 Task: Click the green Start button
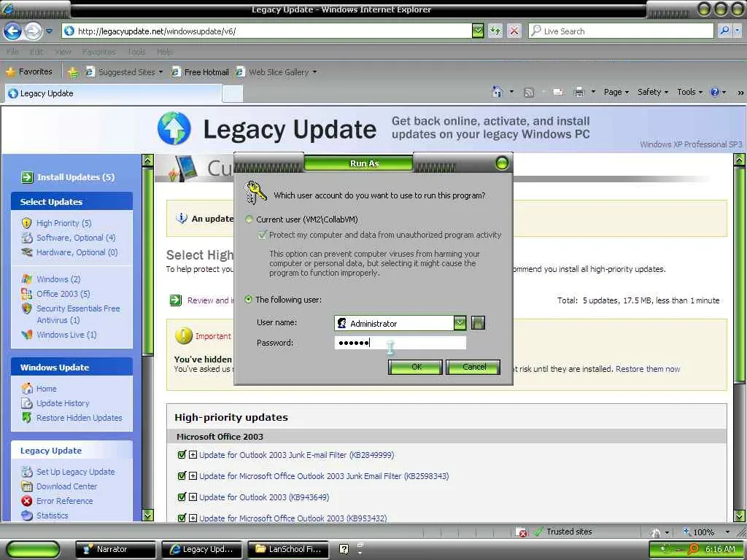34,550
